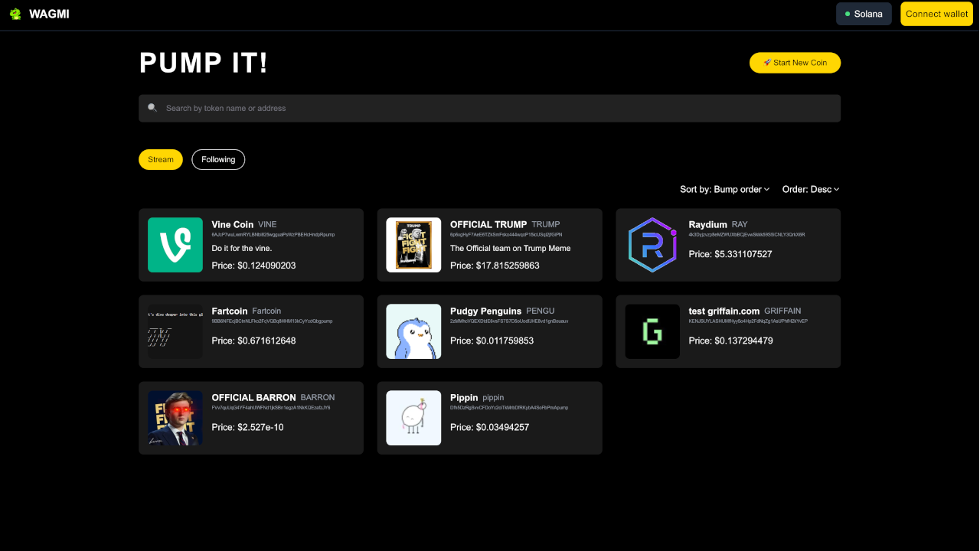The width and height of the screenshot is (980, 551).
Task: Open the Vine Coin title link
Action: click(x=233, y=225)
